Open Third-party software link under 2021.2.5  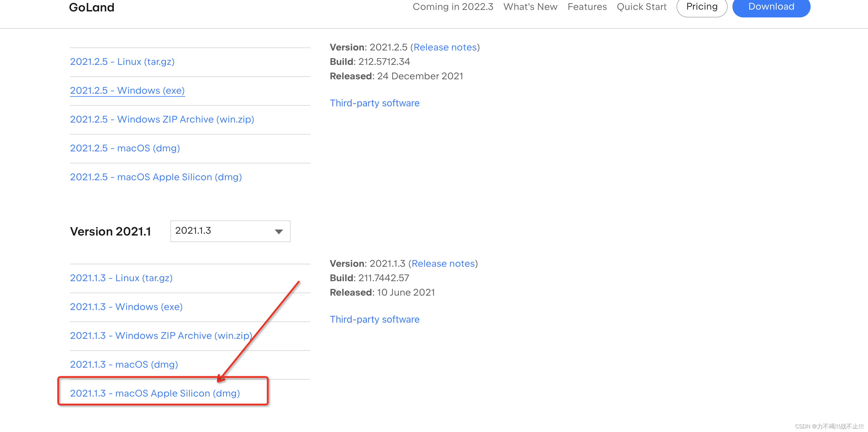(x=374, y=103)
